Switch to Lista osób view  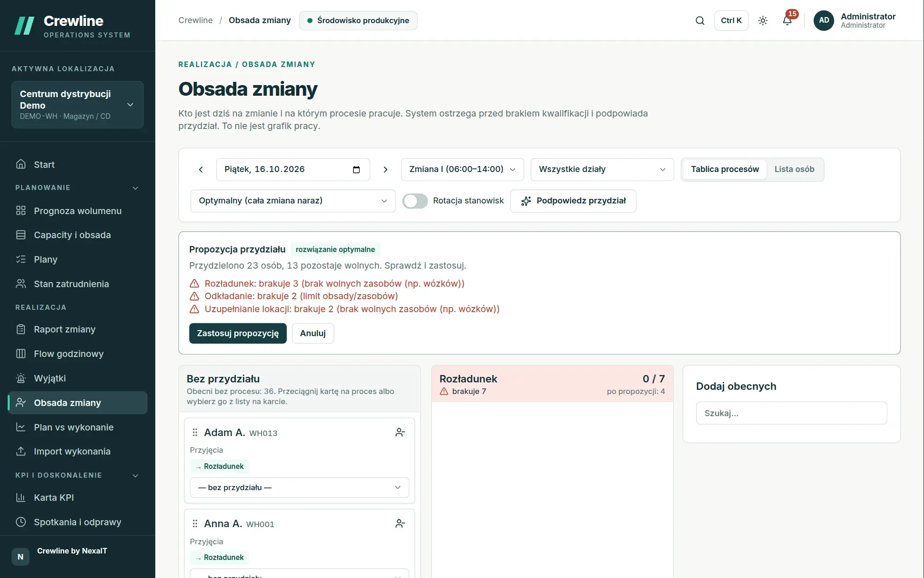click(794, 169)
